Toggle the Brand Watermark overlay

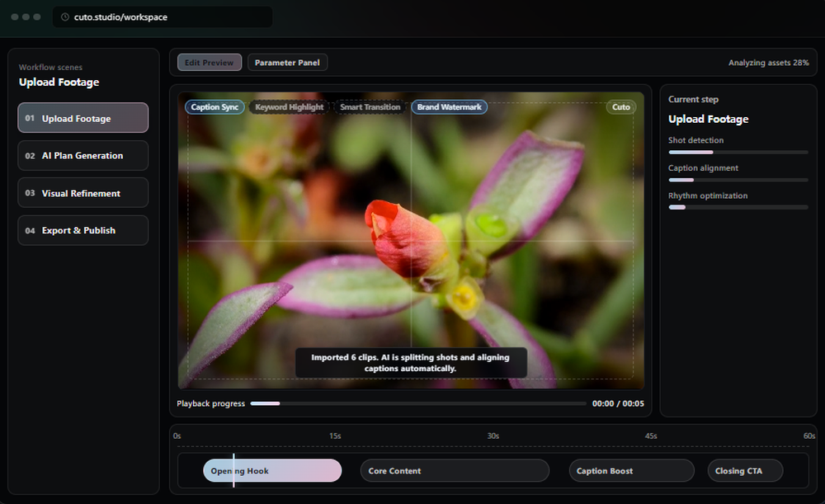click(449, 106)
